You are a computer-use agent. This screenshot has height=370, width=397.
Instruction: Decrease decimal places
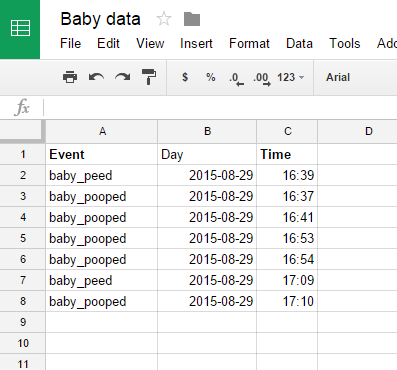click(x=236, y=79)
